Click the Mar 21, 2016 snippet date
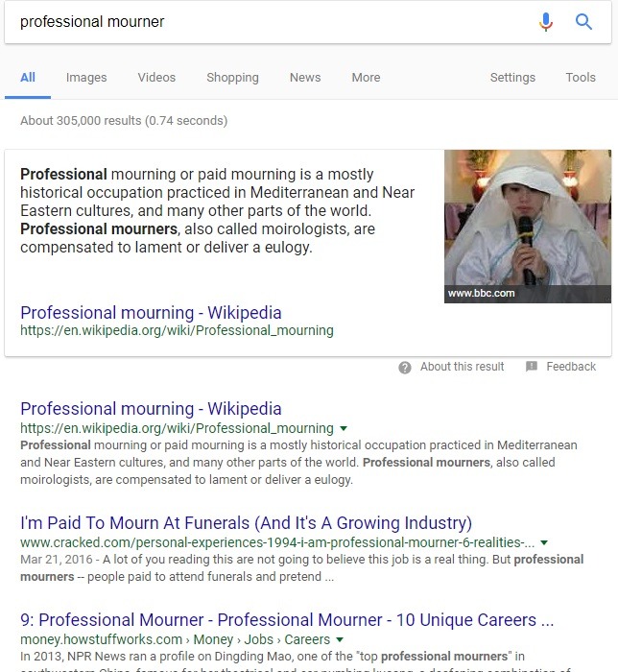Screen dimensions: 618x672 (x=56, y=560)
